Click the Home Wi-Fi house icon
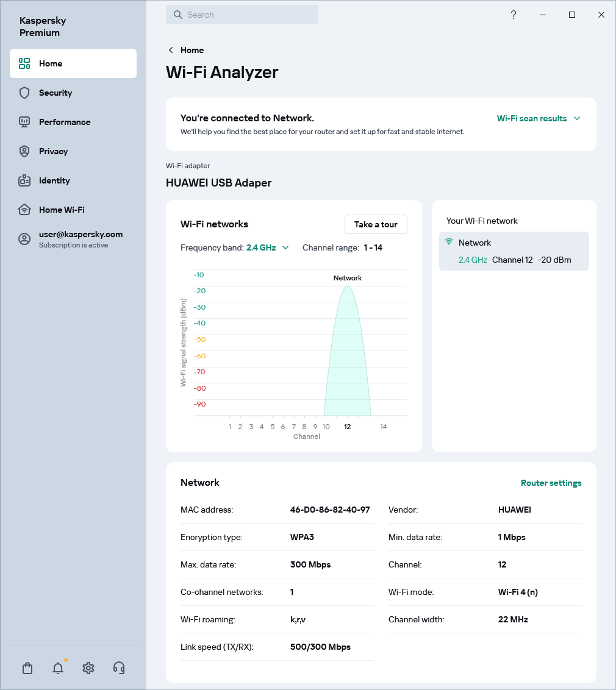This screenshot has height=690, width=616. (24, 210)
